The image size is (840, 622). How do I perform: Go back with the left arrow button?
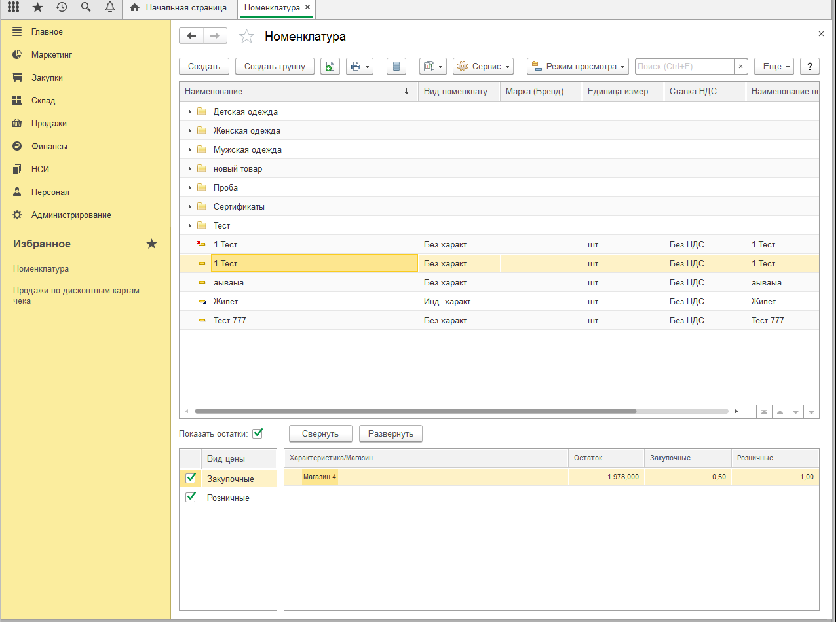pyautogui.click(x=191, y=36)
